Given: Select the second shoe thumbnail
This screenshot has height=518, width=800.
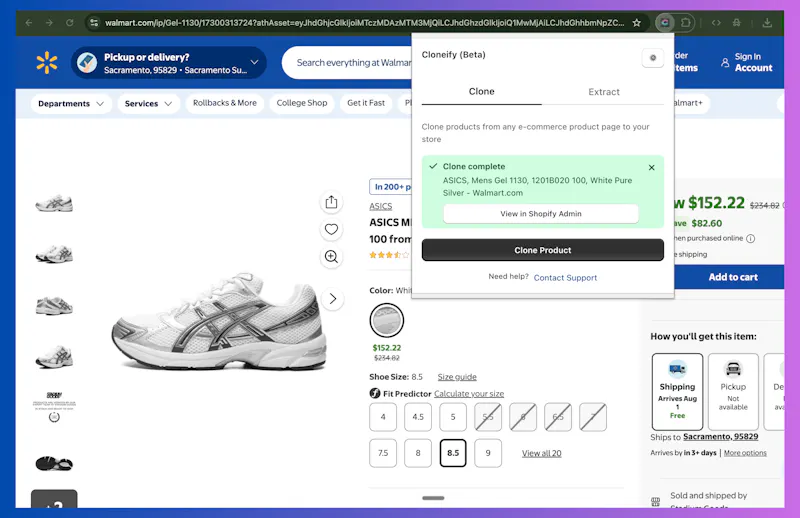Looking at the screenshot, I should [x=54, y=253].
